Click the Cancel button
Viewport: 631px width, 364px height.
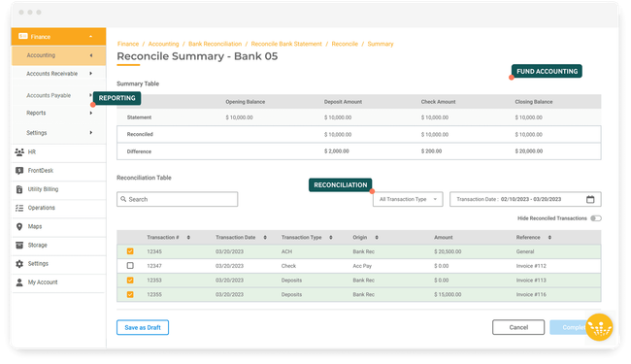tap(518, 327)
